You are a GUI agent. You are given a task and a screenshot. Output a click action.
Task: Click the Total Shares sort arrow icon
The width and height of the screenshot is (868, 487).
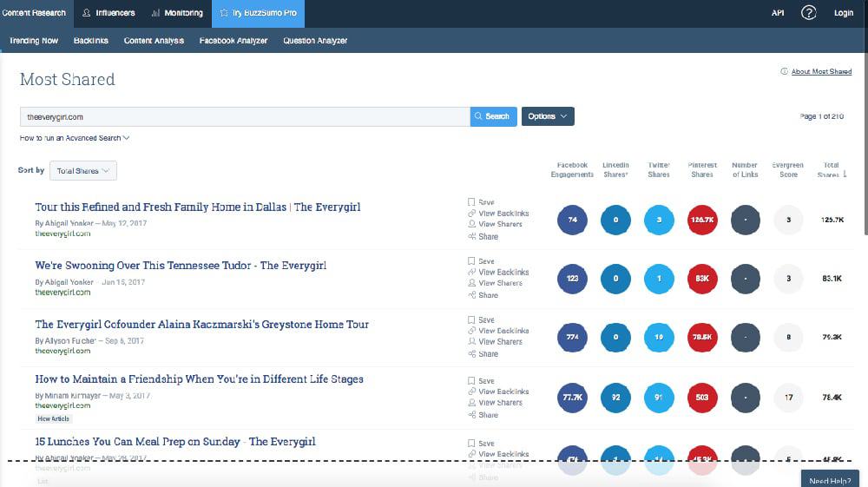[845, 174]
